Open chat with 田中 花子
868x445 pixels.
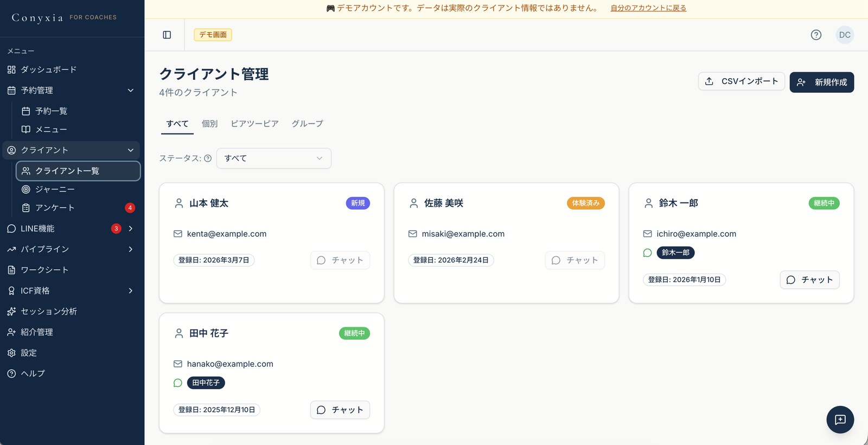(x=340, y=410)
